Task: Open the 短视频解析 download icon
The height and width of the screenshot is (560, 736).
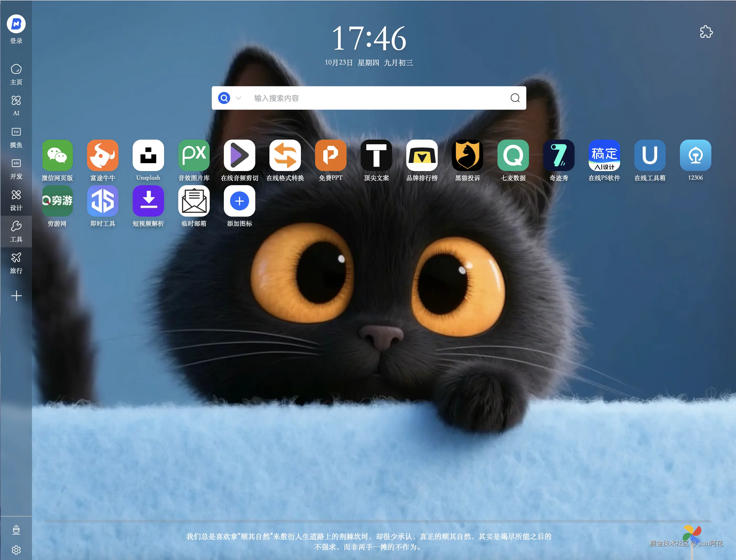Action: point(148,201)
